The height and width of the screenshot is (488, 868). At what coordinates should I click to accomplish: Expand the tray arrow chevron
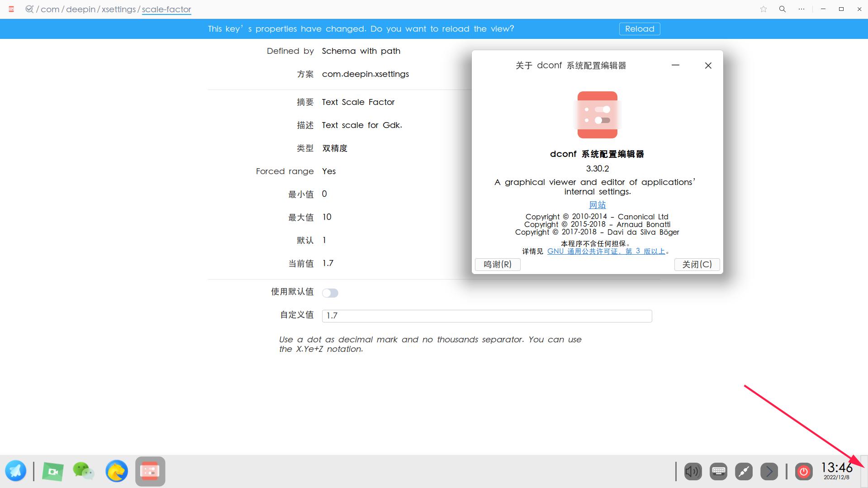[x=769, y=471]
